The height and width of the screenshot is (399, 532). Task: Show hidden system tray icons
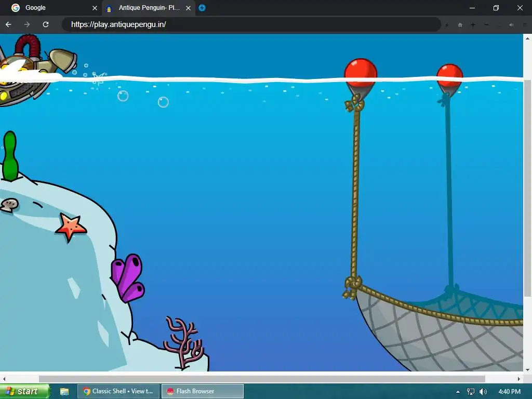[458, 392]
